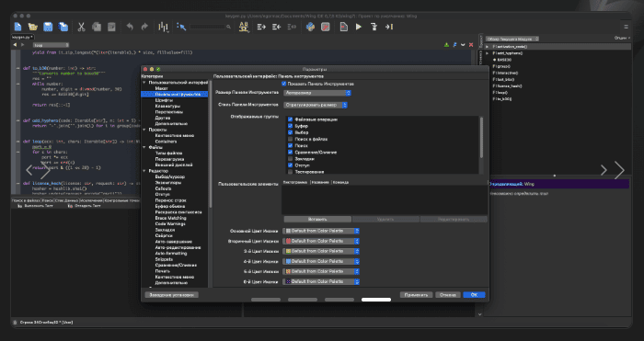644x341 pixels.
Task: Click the Undo arrow icon
Action: pyautogui.click(x=130, y=27)
